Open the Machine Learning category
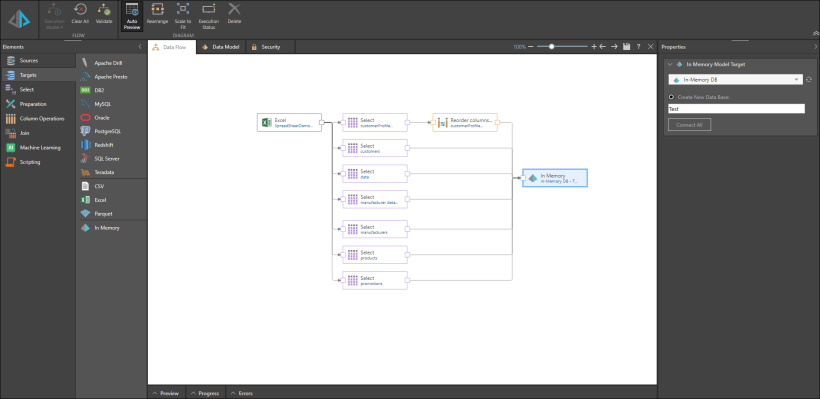The image size is (820, 399). coord(38,147)
